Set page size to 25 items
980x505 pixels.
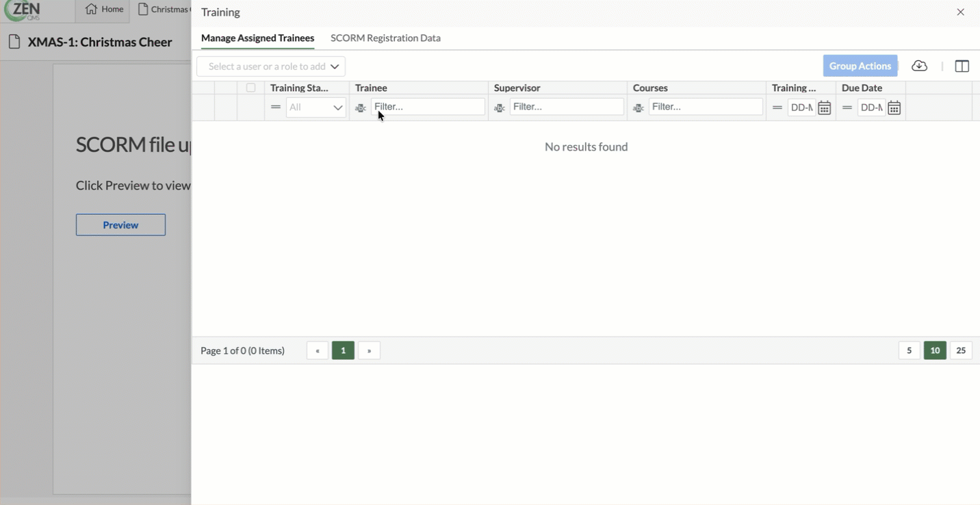(x=961, y=350)
